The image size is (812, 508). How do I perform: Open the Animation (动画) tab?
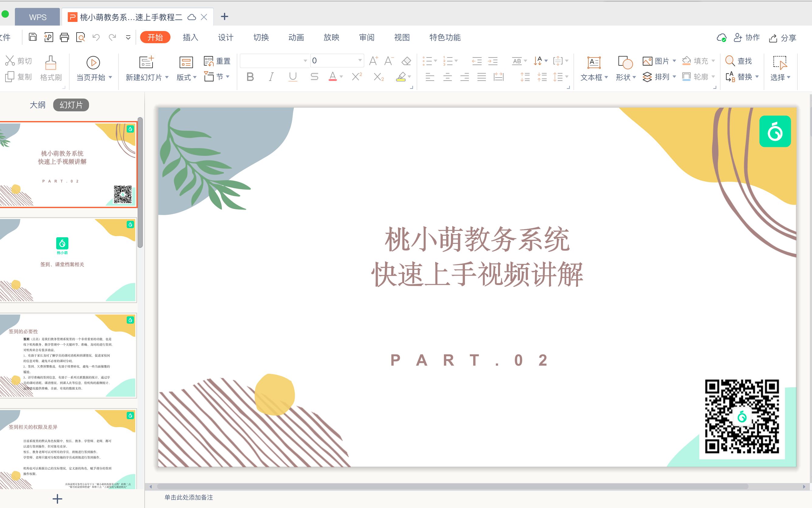[296, 37]
